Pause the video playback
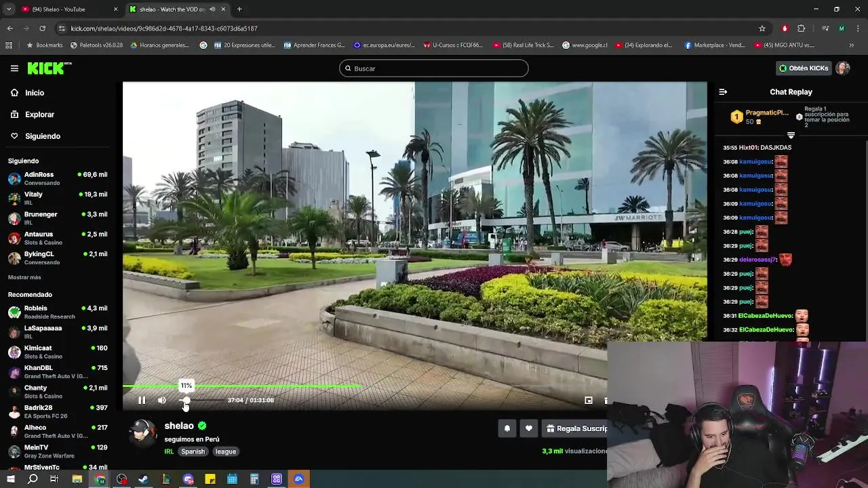 click(142, 401)
